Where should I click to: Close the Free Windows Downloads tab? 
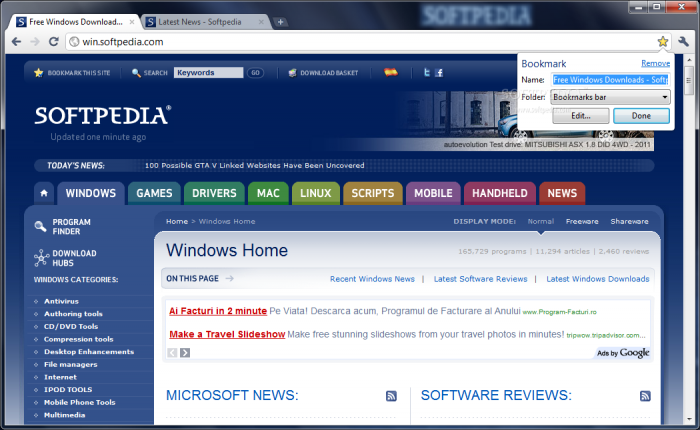tap(132, 22)
